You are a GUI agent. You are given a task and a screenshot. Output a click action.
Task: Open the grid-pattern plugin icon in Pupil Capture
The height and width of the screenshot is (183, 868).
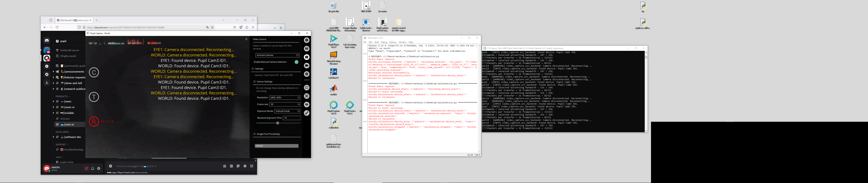point(306,48)
